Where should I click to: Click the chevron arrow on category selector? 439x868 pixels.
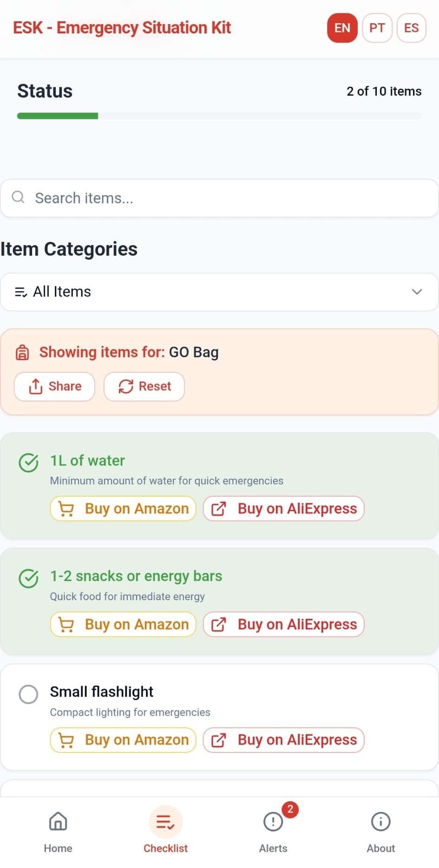pos(417,292)
